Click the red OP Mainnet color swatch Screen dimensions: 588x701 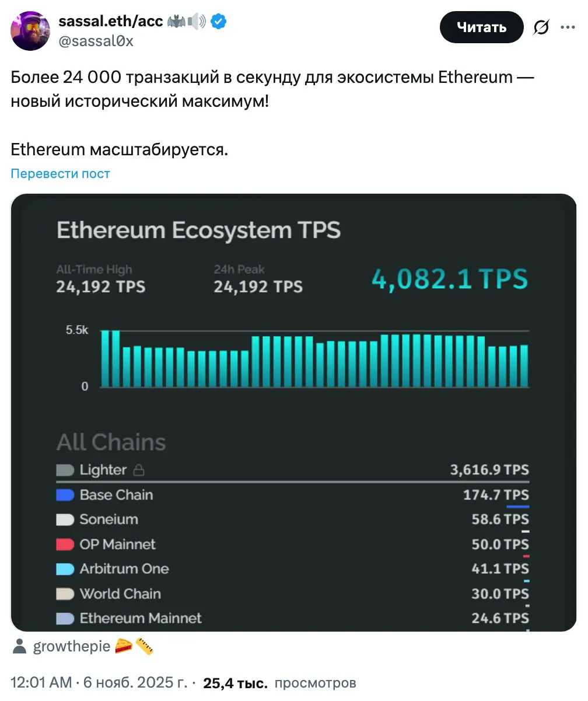[65, 545]
